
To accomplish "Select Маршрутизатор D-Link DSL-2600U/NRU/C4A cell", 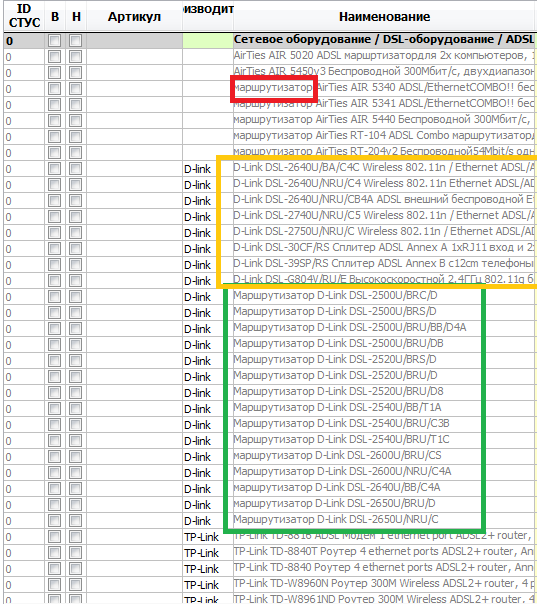I will click(384, 472).
